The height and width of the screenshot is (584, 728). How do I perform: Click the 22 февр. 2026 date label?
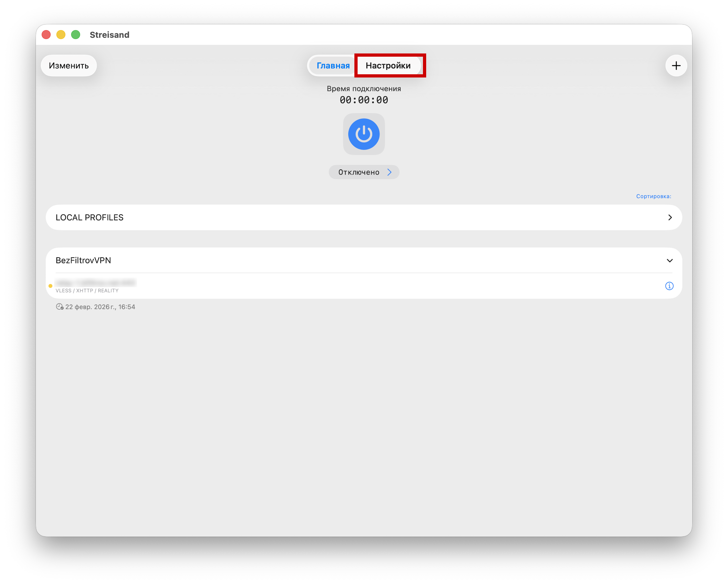(100, 307)
